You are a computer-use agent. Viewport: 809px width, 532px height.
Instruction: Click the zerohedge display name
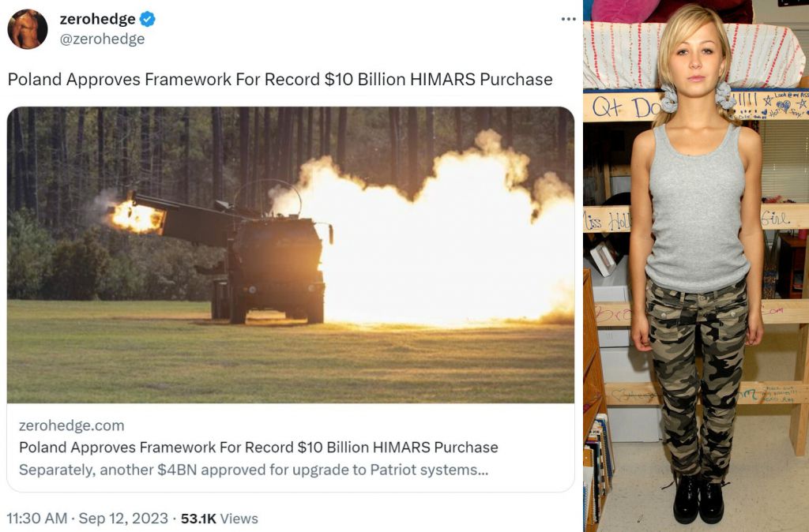pos(97,19)
